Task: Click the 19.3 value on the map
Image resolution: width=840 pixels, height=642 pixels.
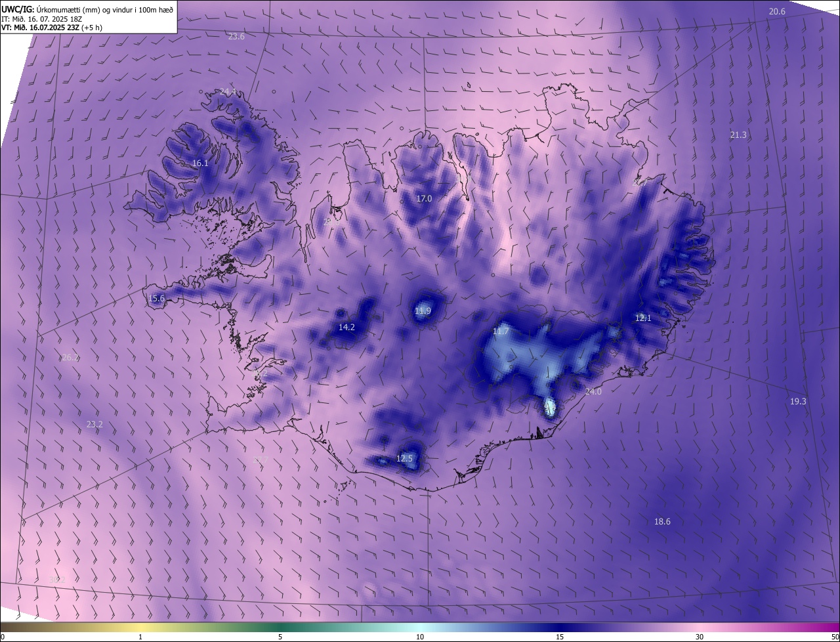Action: [798, 401]
